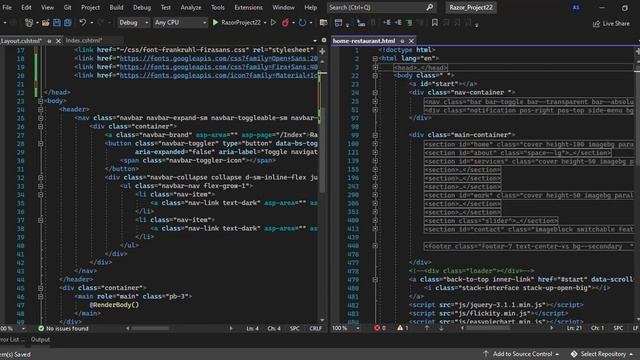This screenshot has width=640, height=360.
Task: Click the left pane settings gear icon
Action: tap(324, 40)
